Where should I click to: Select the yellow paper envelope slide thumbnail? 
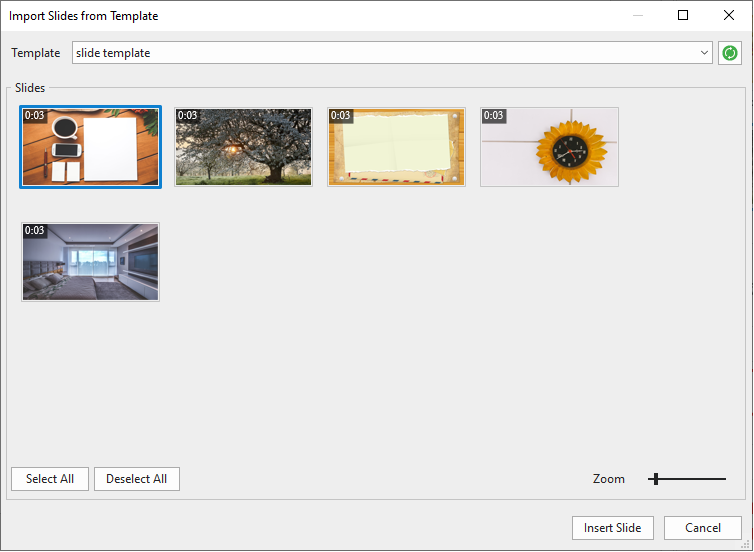coord(396,147)
